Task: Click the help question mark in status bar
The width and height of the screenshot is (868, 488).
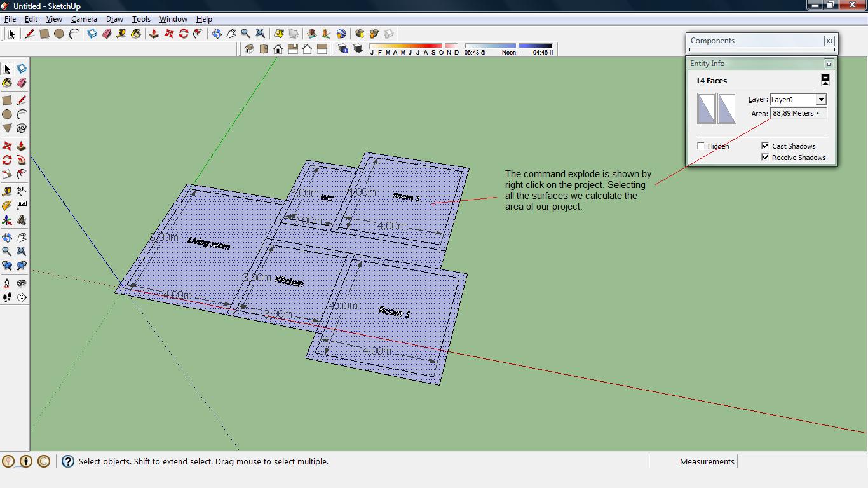Action: [x=67, y=461]
